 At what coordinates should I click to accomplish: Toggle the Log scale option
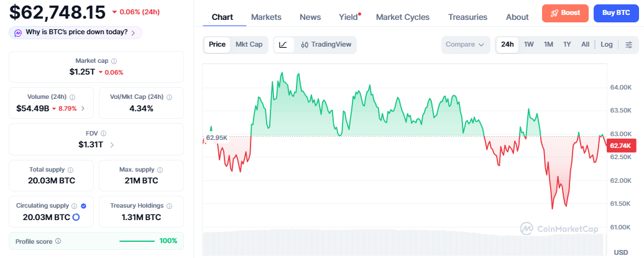click(606, 44)
